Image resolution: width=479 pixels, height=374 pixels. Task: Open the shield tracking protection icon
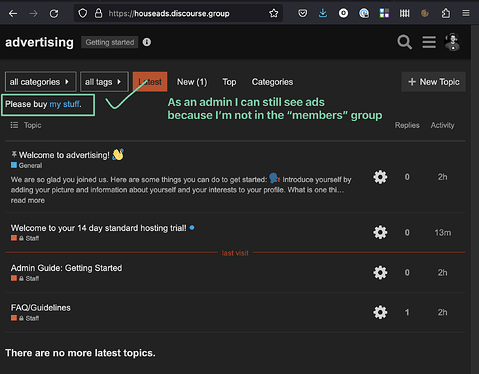[x=83, y=13]
